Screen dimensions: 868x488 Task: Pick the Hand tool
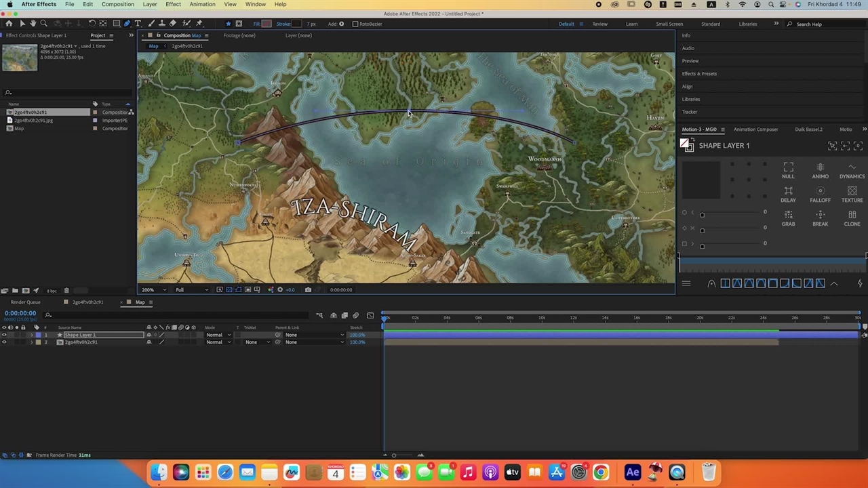pyautogui.click(x=33, y=24)
